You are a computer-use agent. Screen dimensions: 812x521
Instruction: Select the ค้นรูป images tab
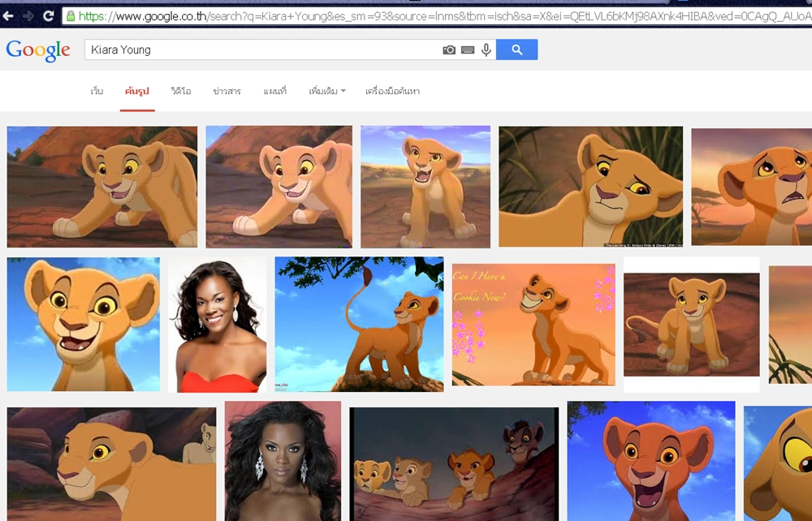pos(137,91)
